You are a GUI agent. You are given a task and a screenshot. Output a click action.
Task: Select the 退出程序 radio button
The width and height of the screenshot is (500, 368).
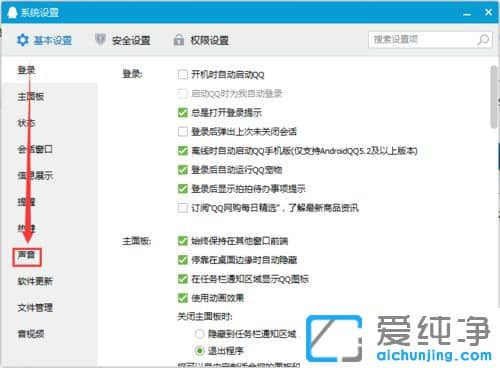point(199,351)
